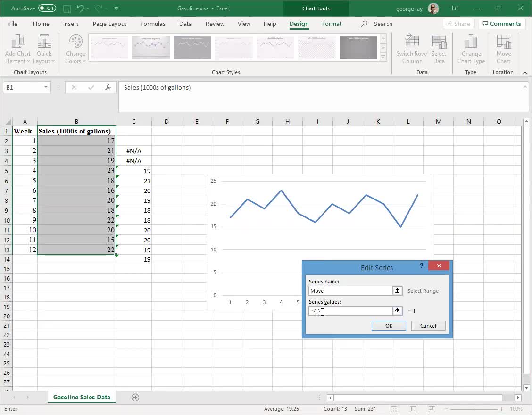Open the Formulas tab
Screen dimensions: 532x415
[153, 24]
